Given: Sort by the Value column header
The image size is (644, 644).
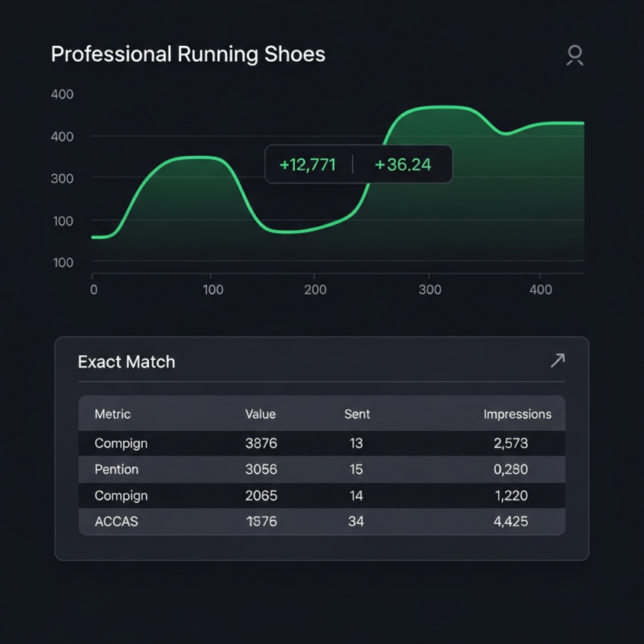Looking at the screenshot, I should point(261,414).
